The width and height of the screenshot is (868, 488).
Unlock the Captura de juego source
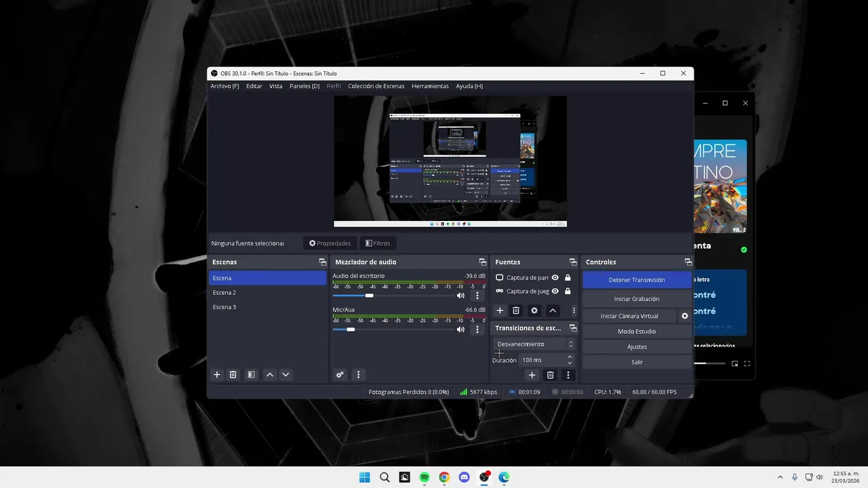point(568,291)
